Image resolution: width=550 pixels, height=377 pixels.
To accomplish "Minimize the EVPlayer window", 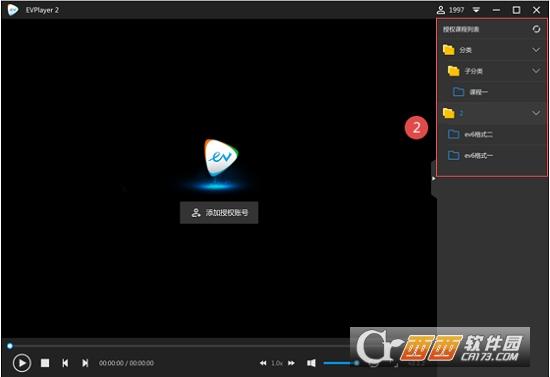I will [x=496, y=10].
